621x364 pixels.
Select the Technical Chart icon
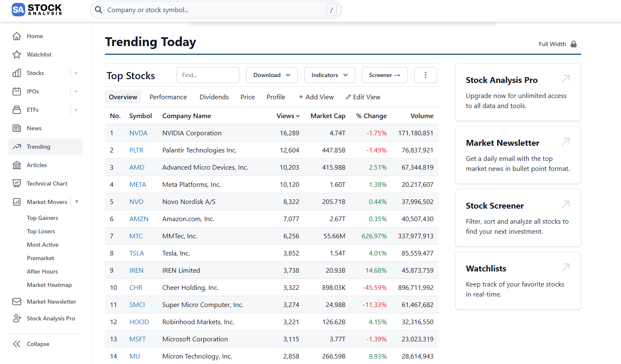[x=17, y=183]
